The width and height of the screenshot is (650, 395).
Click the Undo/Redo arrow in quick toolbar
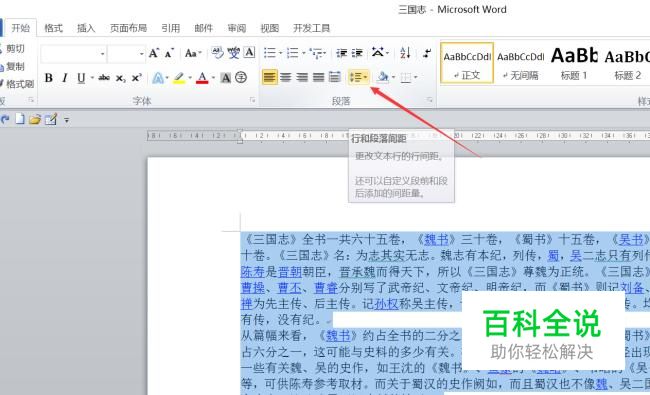point(5,120)
